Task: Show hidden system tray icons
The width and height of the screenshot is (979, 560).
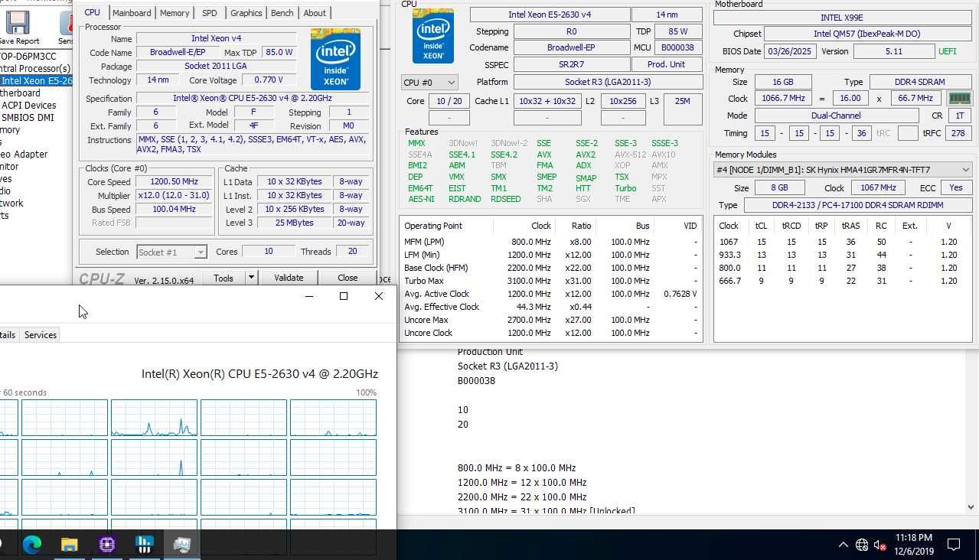Action: pyautogui.click(x=844, y=545)
